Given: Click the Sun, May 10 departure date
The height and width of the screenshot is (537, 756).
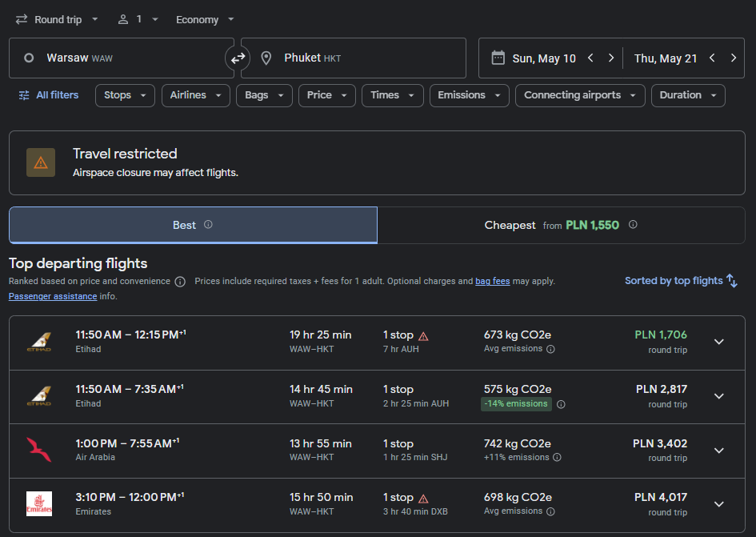Looking at the screenshot, I should pyautogui.click(x=544, y=58).
